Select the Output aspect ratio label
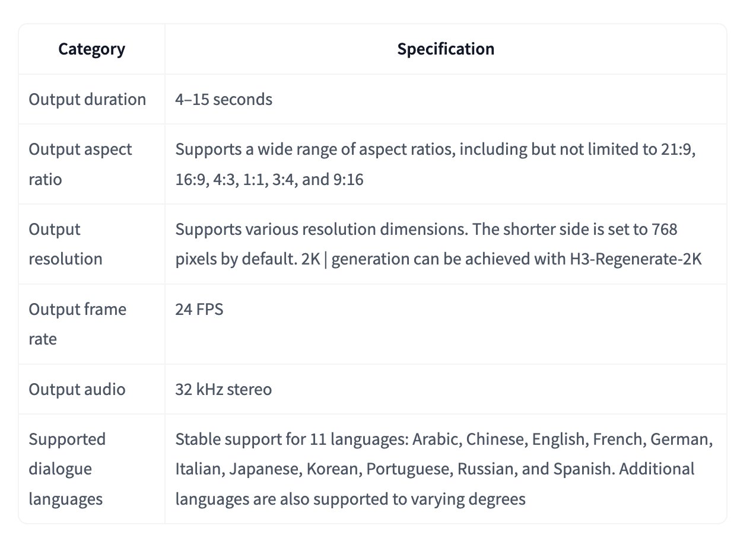The height and width of the screenshot is (548, 756). click(x=80, y=164)
